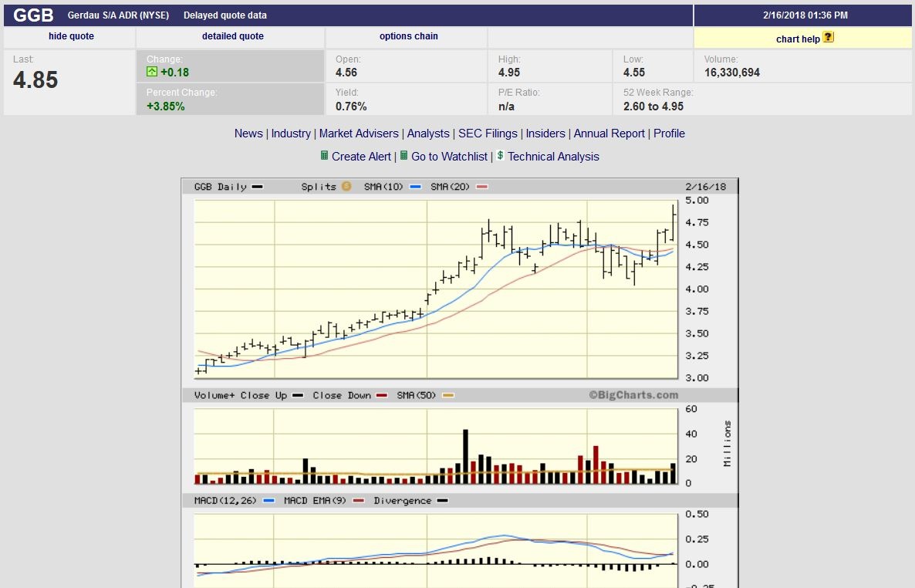
Task: Click the red Close Down legend swatch
Action: [379, 395]
